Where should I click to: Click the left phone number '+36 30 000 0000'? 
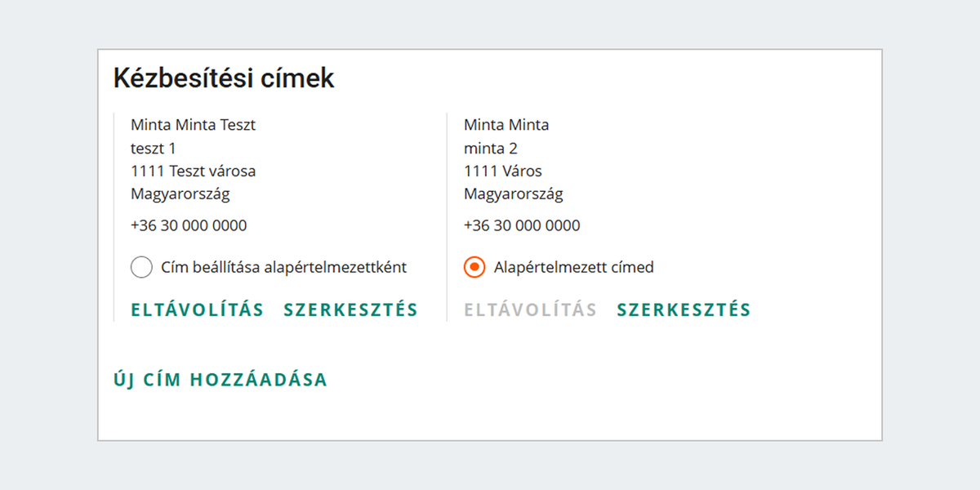point(187,225)
